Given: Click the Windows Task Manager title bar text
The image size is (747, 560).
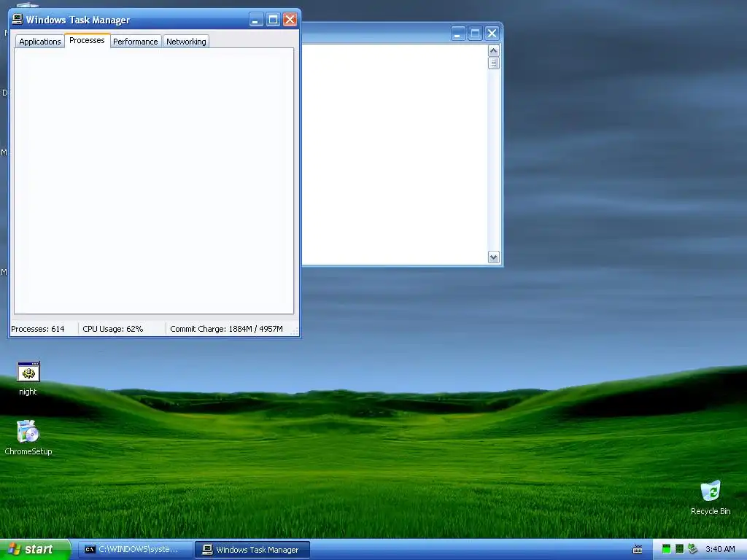Looking at the screenshot, I should 77,20.
